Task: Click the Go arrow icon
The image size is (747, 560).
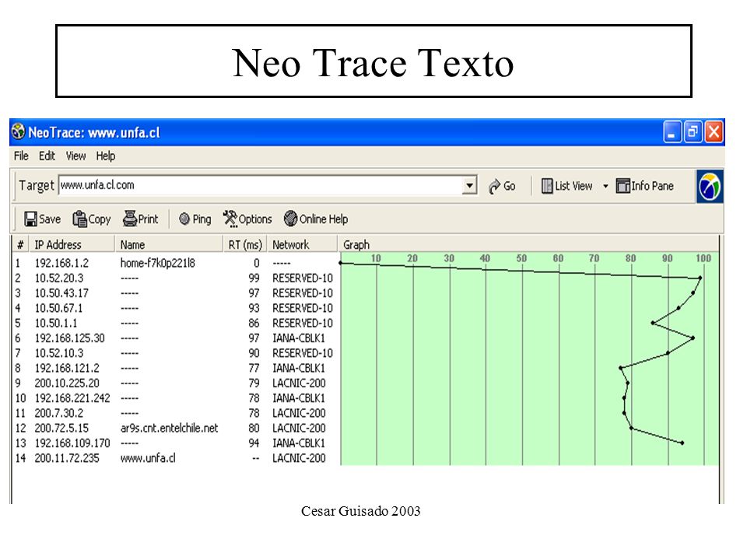Action: tap(494, 187)
